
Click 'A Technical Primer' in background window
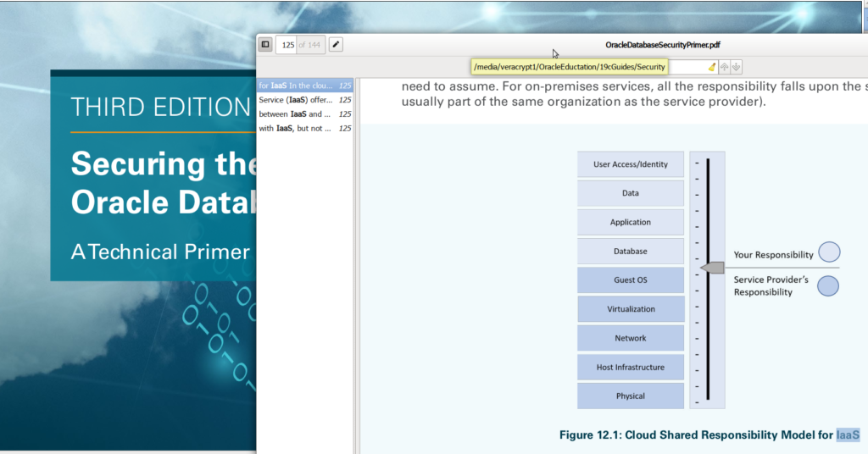(x=160, y=252)
